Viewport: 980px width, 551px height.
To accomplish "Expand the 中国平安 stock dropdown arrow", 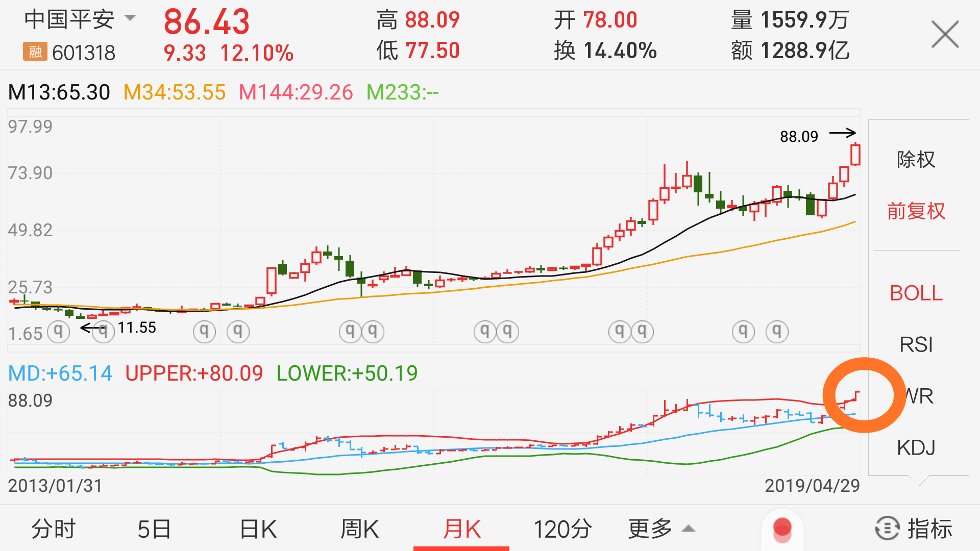I will point(130,18).
